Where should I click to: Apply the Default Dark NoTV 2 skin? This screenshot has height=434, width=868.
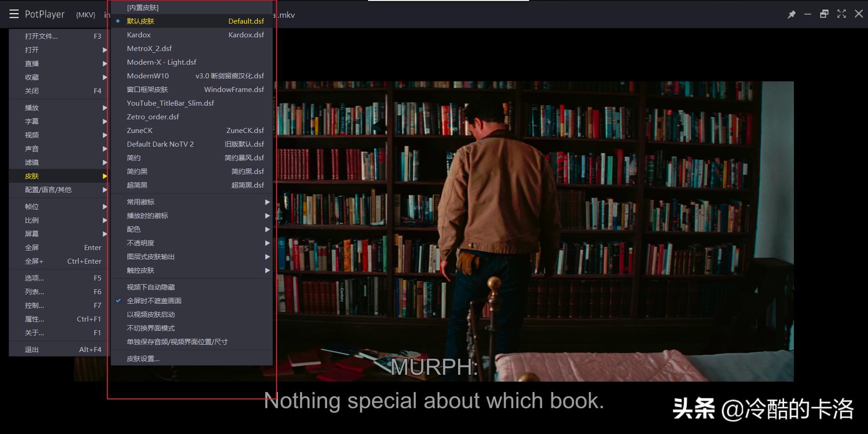pyautogui.click(x=192, y=144)
